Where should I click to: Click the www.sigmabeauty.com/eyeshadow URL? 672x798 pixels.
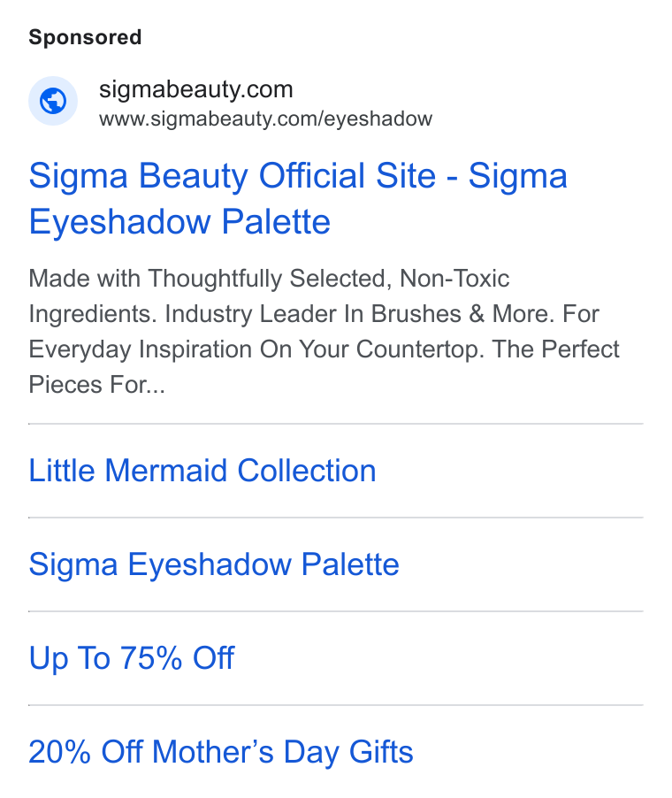pyautogui.click(x=265, y=119)
